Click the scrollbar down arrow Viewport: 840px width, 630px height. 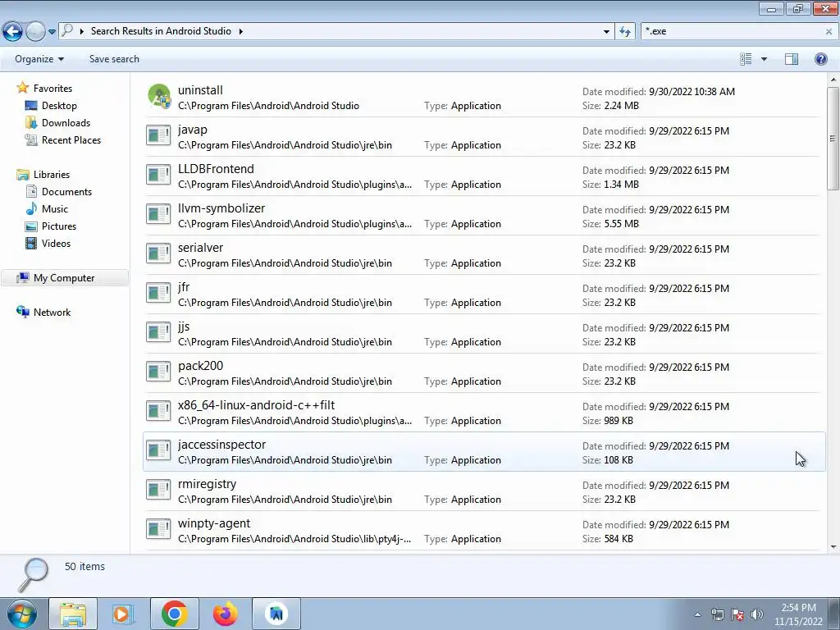click(833, 547)
